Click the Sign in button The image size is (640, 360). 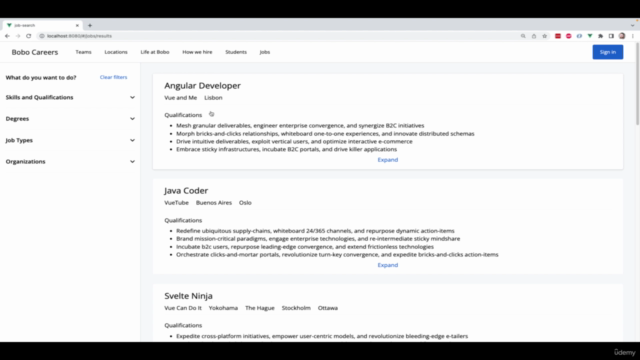608,52
